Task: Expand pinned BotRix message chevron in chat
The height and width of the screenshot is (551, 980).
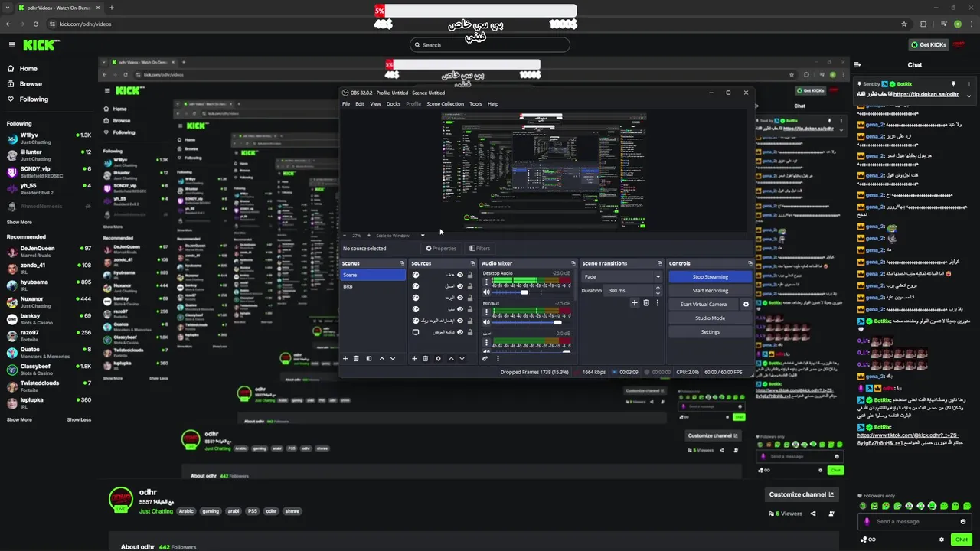Action: pyautogui.click(x=969, y=96)
